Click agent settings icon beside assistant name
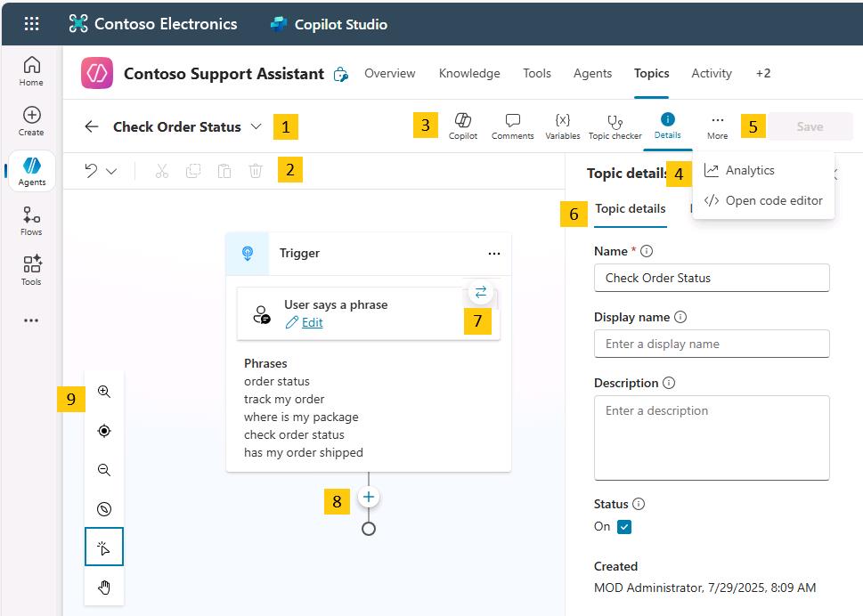This screenshot has height=616, width=863. tap(341, 74)
